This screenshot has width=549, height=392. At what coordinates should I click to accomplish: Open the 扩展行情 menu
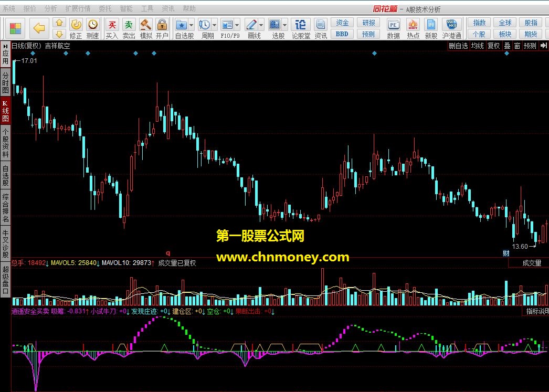coord(78,8)
